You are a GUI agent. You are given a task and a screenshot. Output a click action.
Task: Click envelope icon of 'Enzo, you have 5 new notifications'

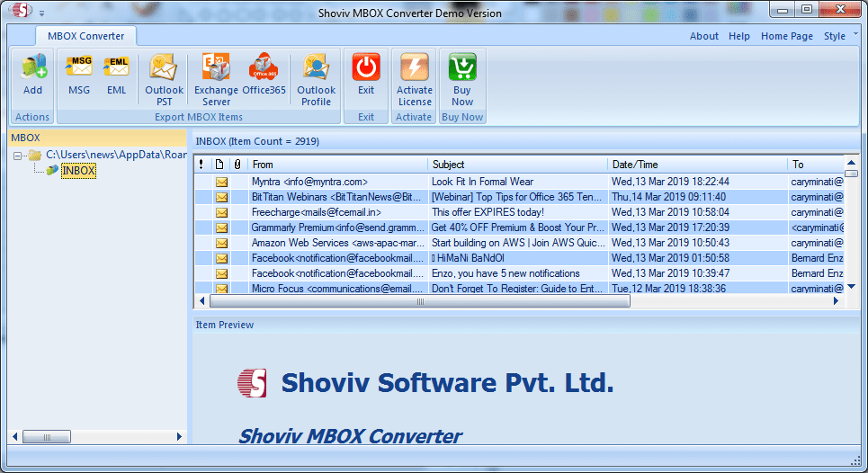(x=221, y=274)
